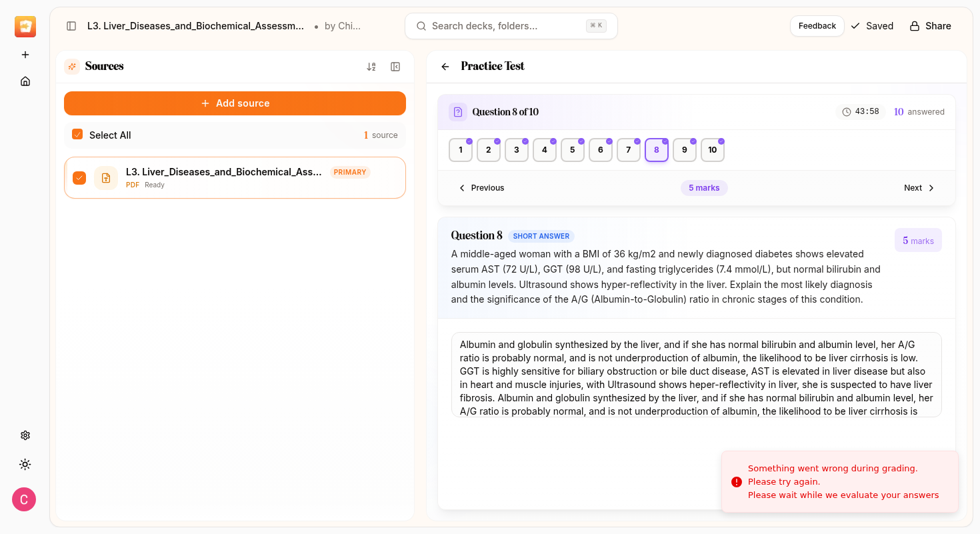The width and height of the screenshot is (980, 534).
Task: Toggle the light/dark theme sun icon
Action: 25,465
